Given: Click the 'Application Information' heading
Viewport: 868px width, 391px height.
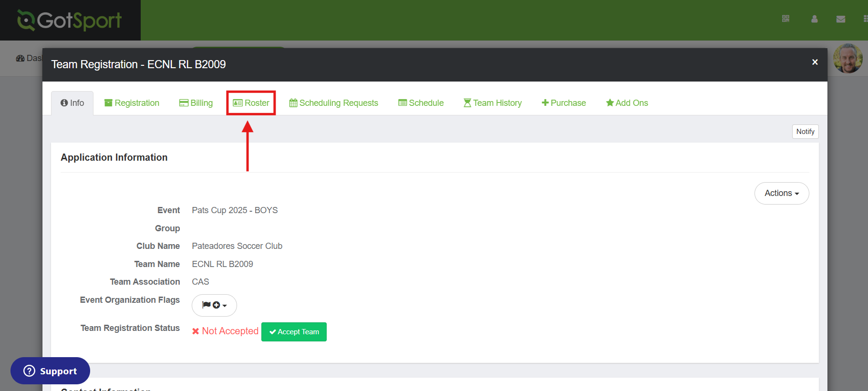Looking at the screenshot, I should (114, 157).
